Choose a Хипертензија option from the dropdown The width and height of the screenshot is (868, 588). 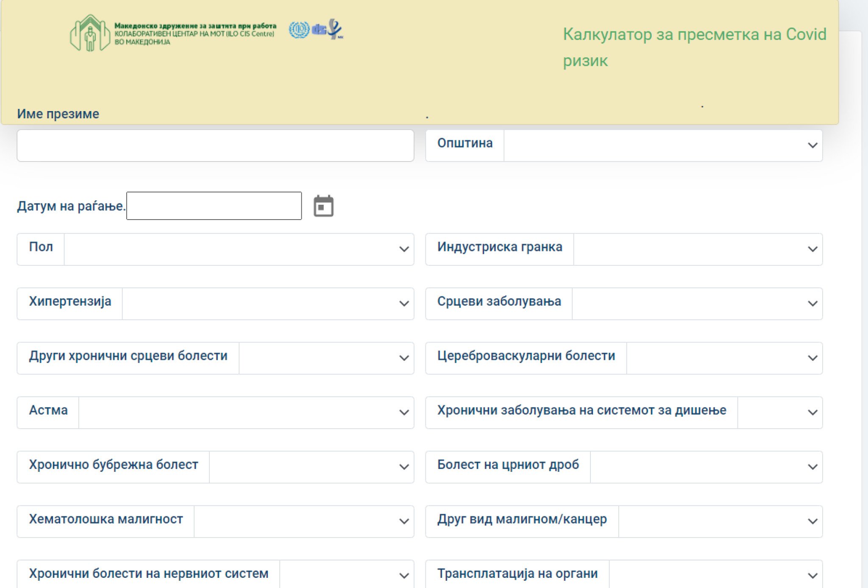click(267, 304)
